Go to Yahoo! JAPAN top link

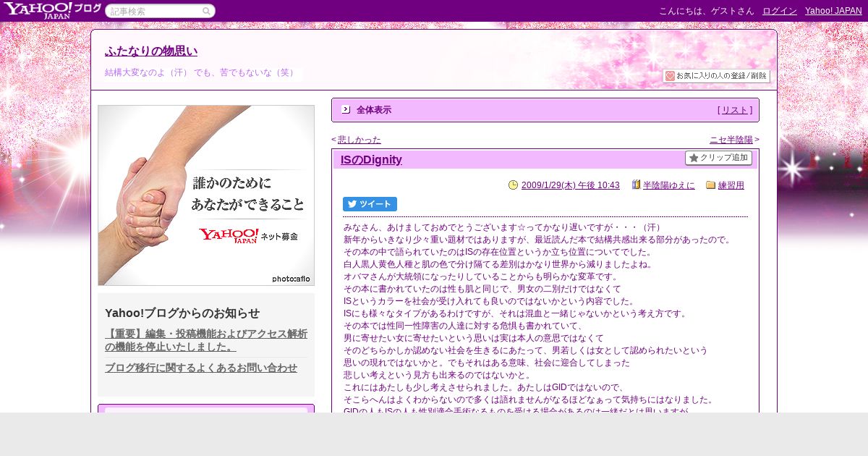tap(833, 11)
